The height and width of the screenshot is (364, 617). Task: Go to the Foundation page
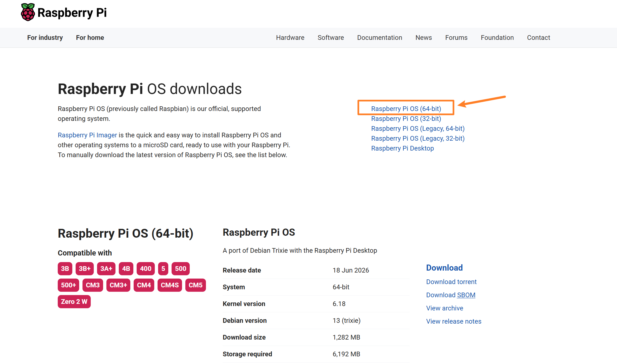coord(497,38)
